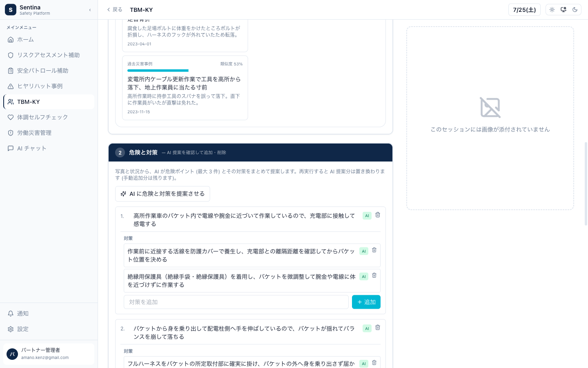Image resolution: width=588 pixels, height=368 pixels.
Task: Click the bell icon beside 通知
Action: click(11, 314)
